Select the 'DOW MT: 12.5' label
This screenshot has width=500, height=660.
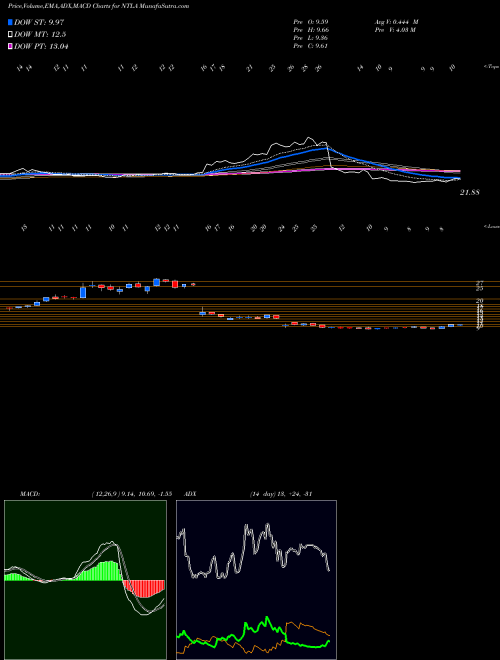click(40, 35)
